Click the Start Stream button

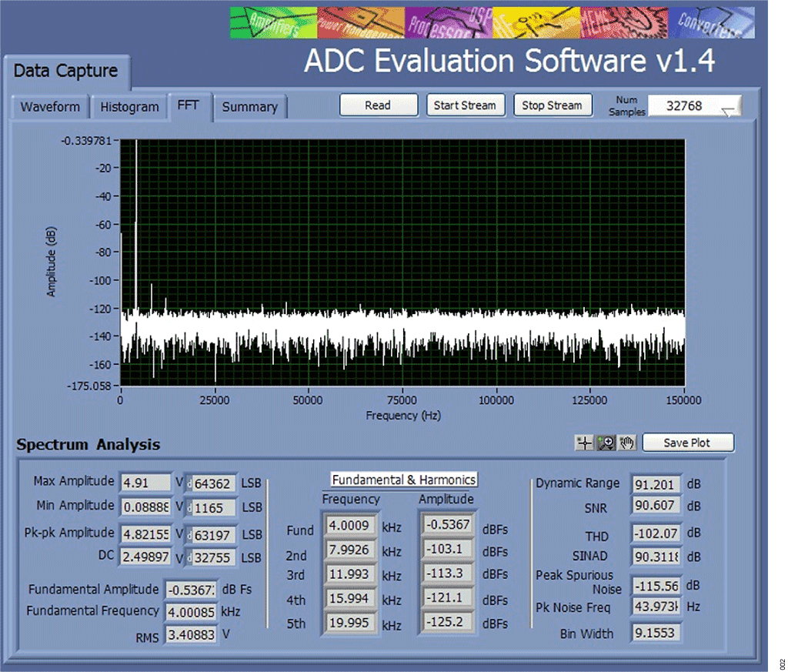click(x=466, y=105)
